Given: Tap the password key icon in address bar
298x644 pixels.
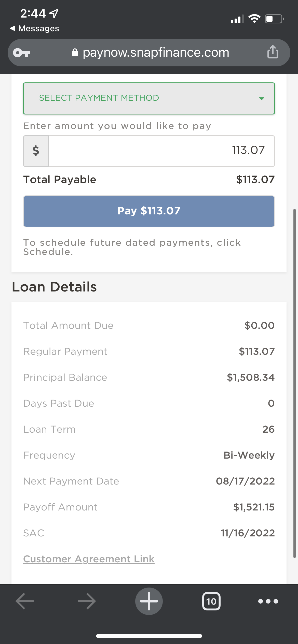Looking at the screenshot, I should point(22,53).
